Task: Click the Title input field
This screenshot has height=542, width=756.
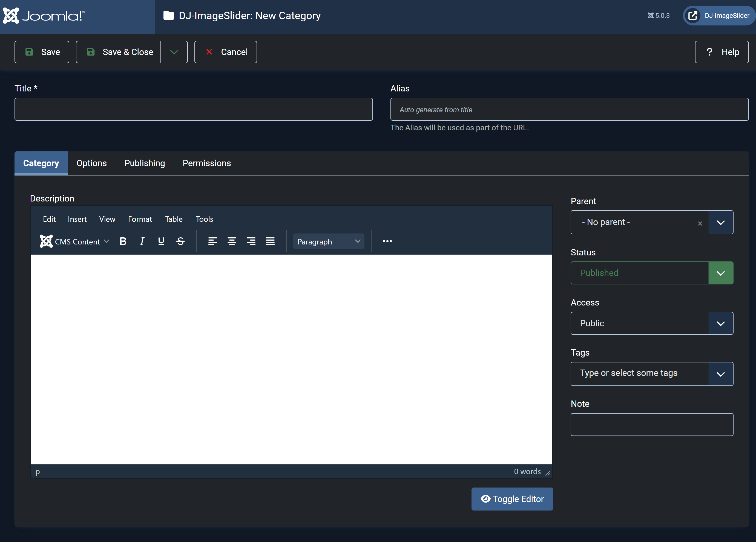Action: pyautogui.click(x=194, y=109)
